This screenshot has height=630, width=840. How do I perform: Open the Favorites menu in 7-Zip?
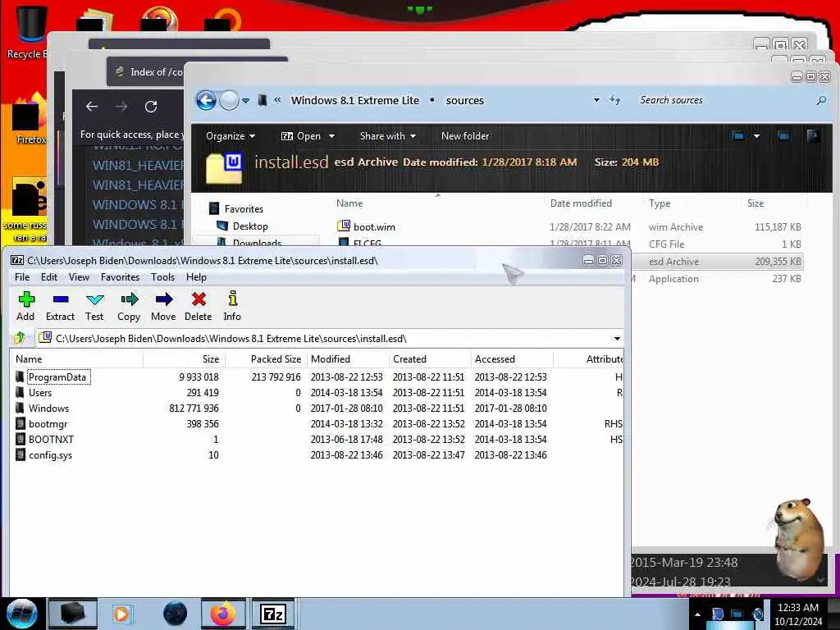click(120, 277)
